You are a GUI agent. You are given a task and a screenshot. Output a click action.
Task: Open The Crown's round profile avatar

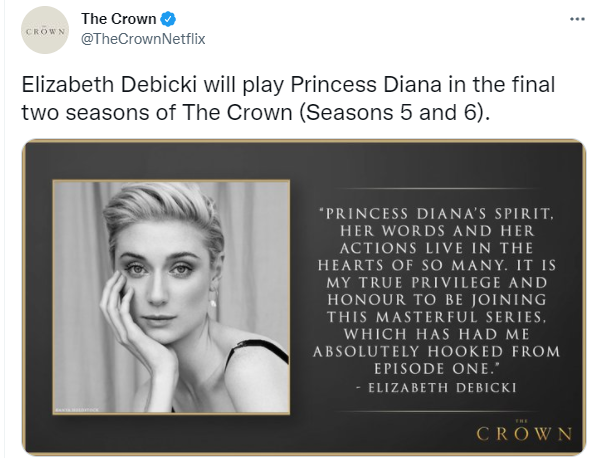pos(45,30)
